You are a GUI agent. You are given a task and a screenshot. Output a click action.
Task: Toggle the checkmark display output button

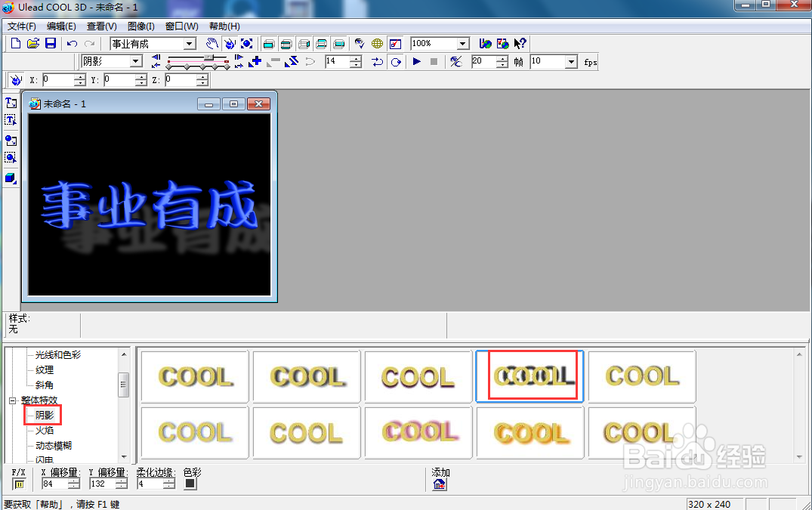(395, 44)
